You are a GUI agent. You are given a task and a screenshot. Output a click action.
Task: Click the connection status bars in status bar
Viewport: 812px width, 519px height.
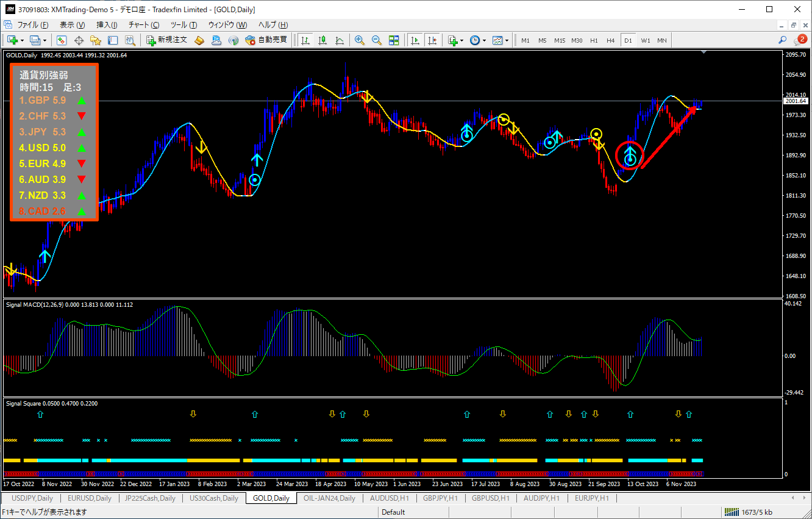click(x=731, y=512)
